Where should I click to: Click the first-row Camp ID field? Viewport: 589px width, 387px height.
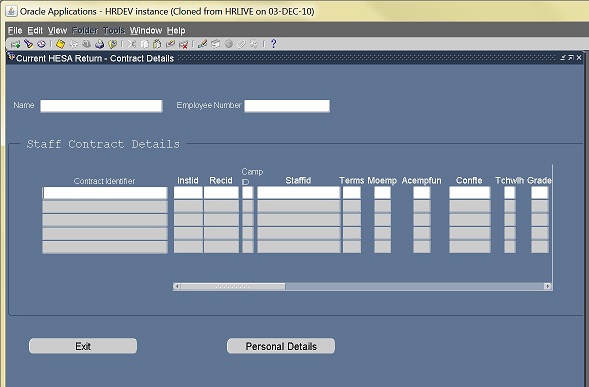coord(248,193)
